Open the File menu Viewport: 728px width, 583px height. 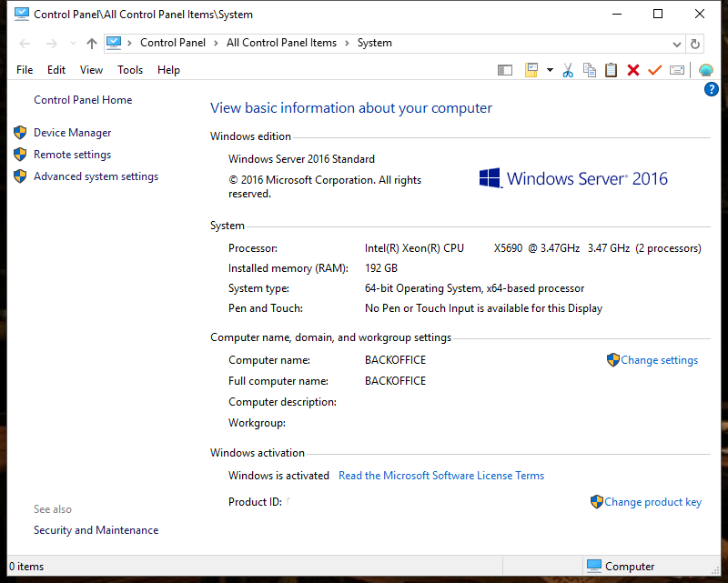[x=25, y=70]
